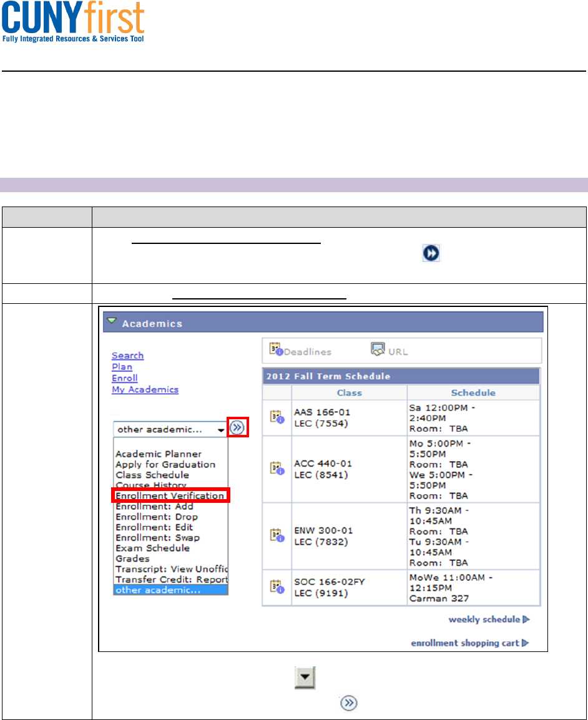Open the Enroll link
588x720 pixels.
[124, 378]
